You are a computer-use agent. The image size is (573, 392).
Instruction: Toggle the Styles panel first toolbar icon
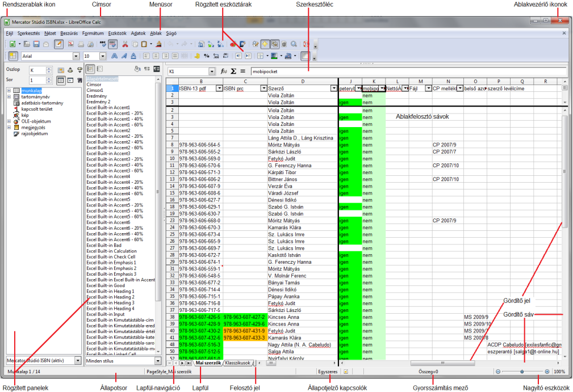[90, 69]
